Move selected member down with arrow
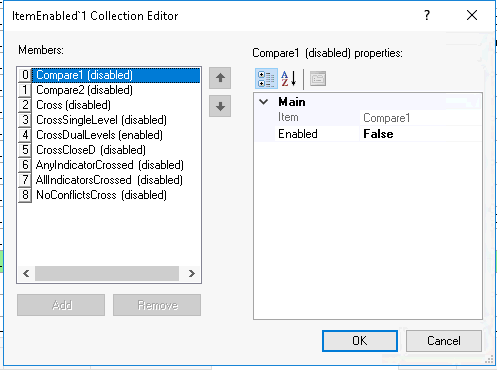 pyautogui.click(x=220, y=106)
